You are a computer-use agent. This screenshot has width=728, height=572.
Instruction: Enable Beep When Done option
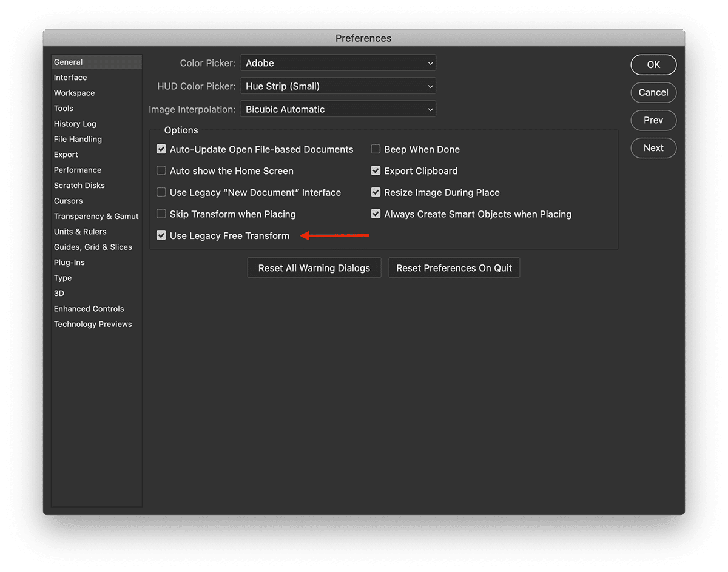click(376, 149)
